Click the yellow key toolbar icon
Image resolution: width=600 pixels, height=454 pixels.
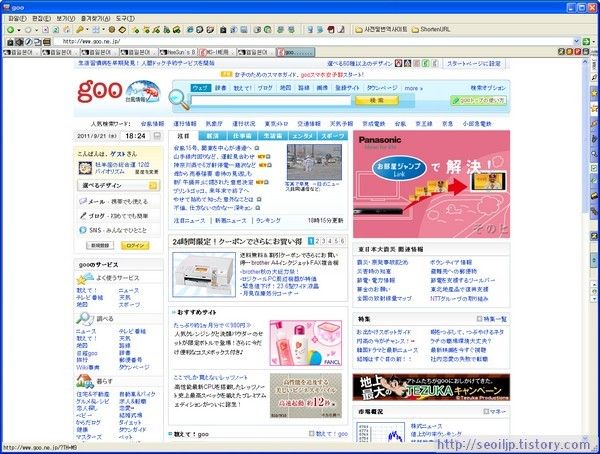80,30
